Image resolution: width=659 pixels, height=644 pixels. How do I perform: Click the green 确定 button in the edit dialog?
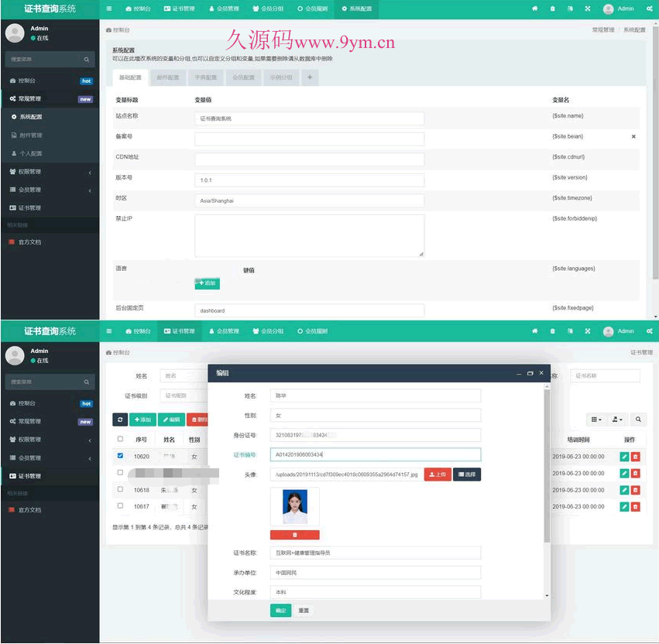tap(280, 611)
